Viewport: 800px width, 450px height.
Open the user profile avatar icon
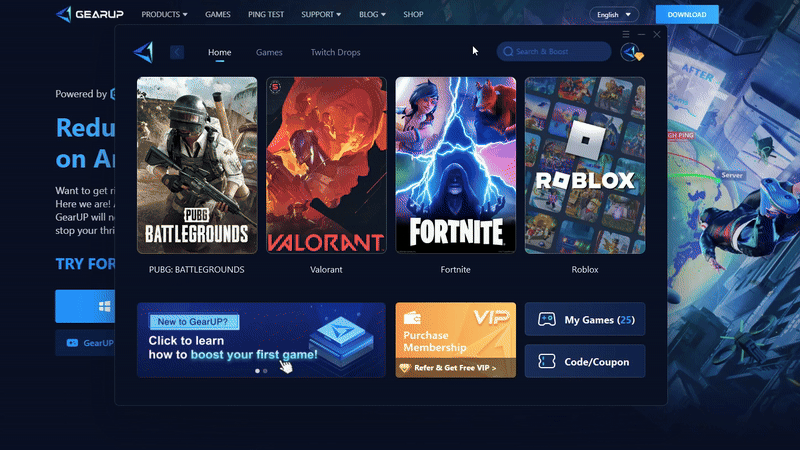pos(632,52)
